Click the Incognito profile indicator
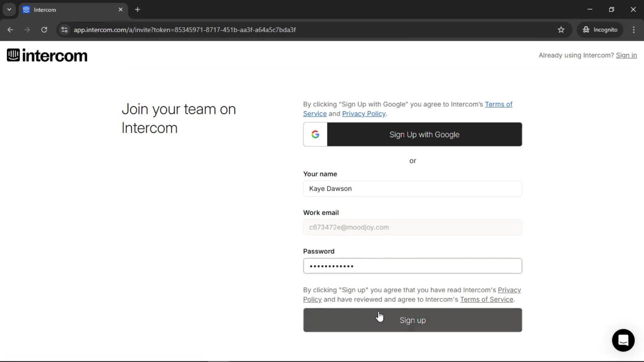 click(600, 30)
